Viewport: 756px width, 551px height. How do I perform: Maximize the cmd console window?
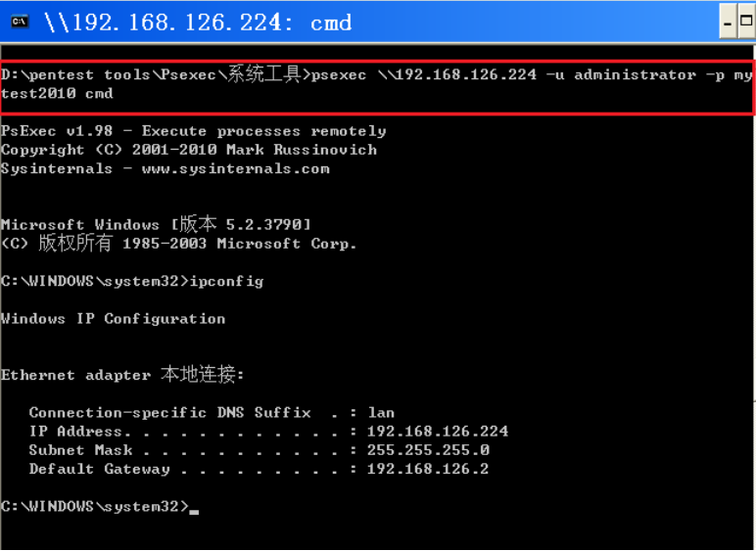[746, 22]
